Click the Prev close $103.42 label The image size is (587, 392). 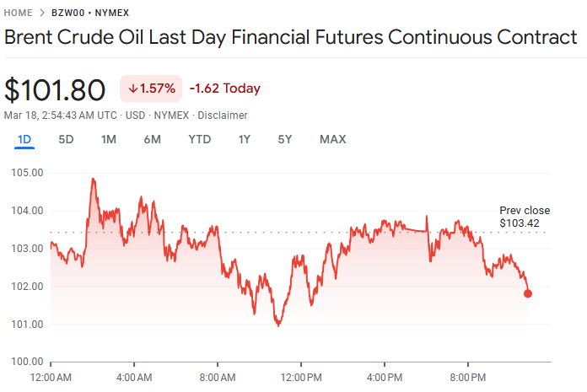(524, 217)
